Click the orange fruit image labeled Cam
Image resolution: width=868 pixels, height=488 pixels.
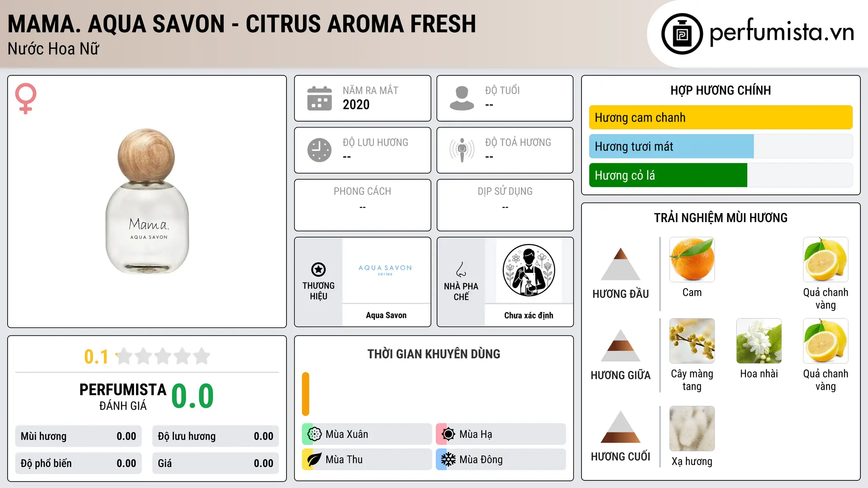pos(692,260)
